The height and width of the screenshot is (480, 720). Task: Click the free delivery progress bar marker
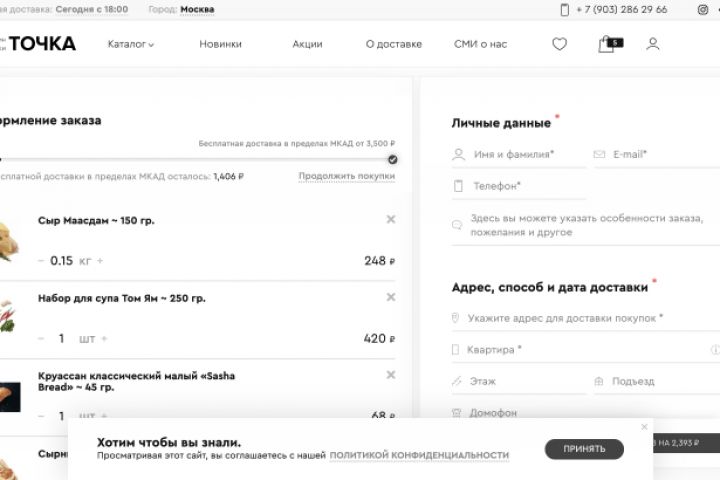click(x=392, y=159)
